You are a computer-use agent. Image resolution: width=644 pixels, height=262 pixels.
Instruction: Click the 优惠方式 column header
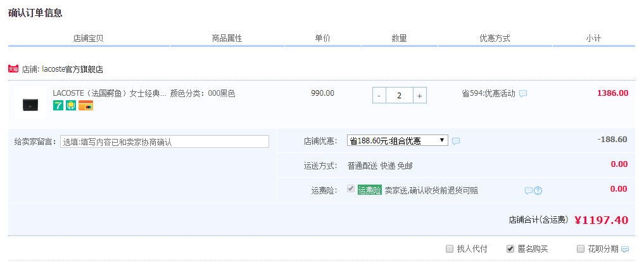pos(495,38)
